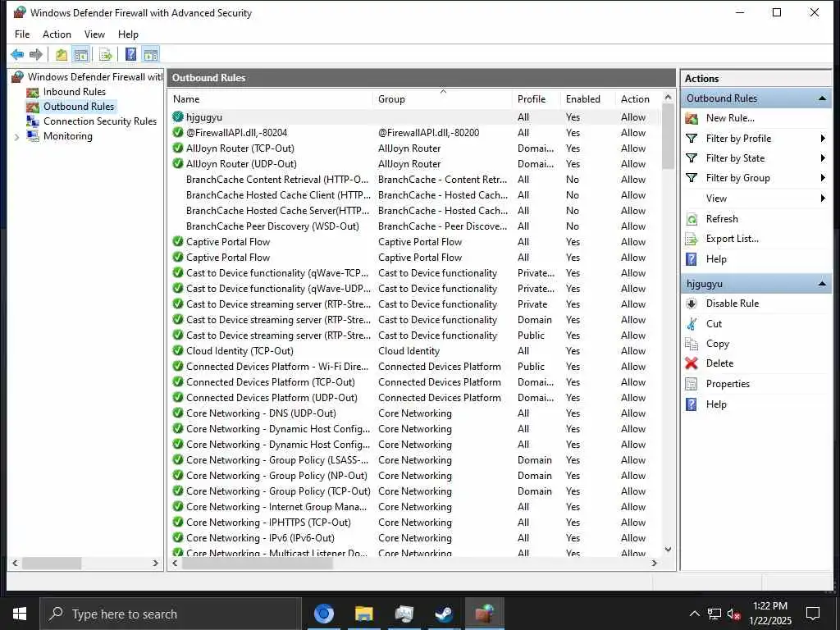The height and width of the screenshot is (630, 840).
Task: Click the Export List icon in Actions pane
Action: [x=692, y=239]
